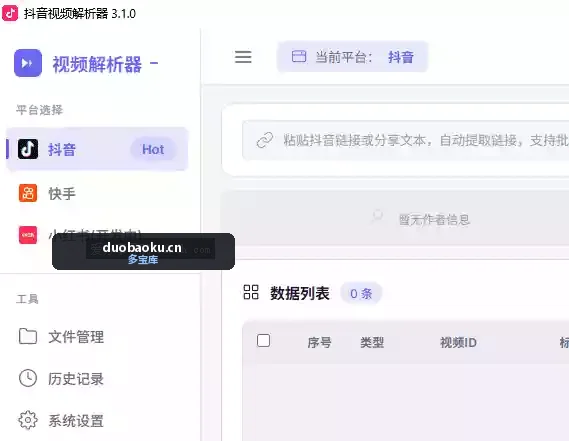Select the Kuaishou platform icon

(x=28, y=193)
